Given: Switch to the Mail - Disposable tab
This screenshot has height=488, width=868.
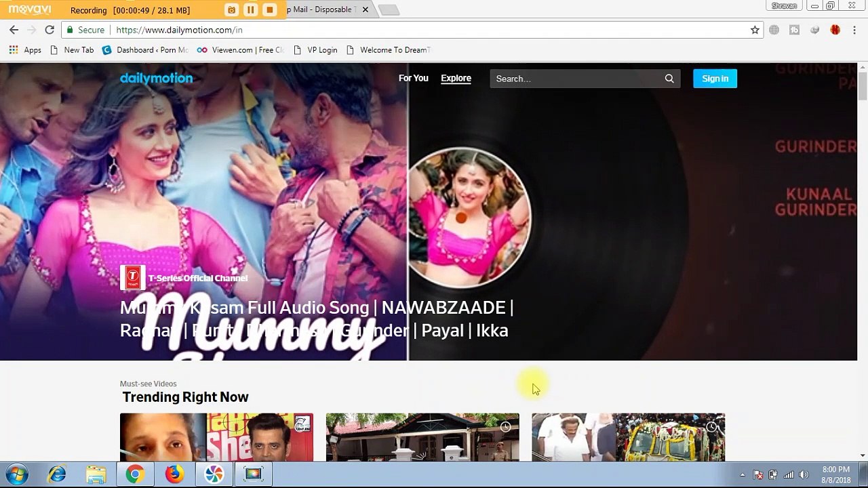Looking at the screenshot, I should click(x=322, y=9).
